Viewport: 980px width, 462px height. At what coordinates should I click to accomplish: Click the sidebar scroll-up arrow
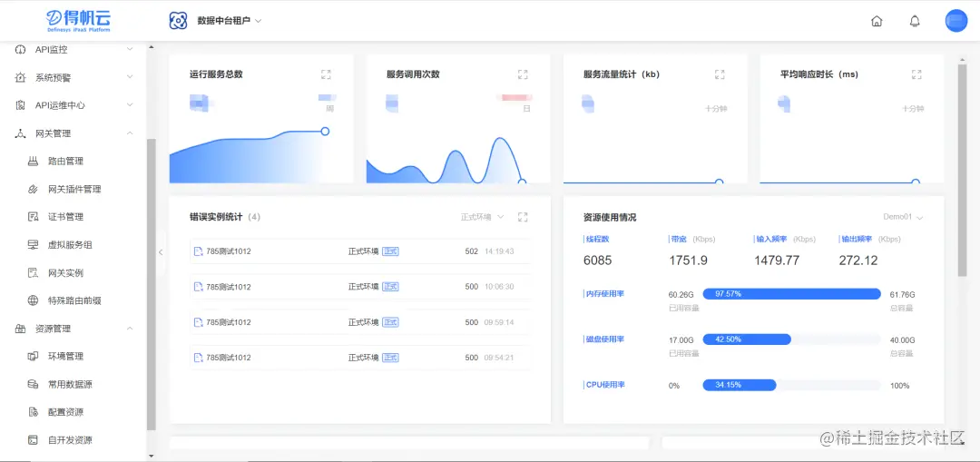click(x=151, y=47)
